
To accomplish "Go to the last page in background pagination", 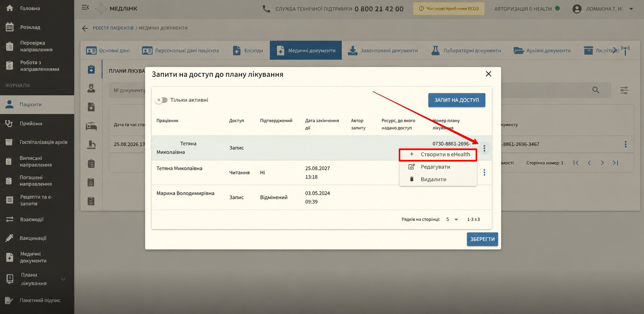I will (615, 163).
